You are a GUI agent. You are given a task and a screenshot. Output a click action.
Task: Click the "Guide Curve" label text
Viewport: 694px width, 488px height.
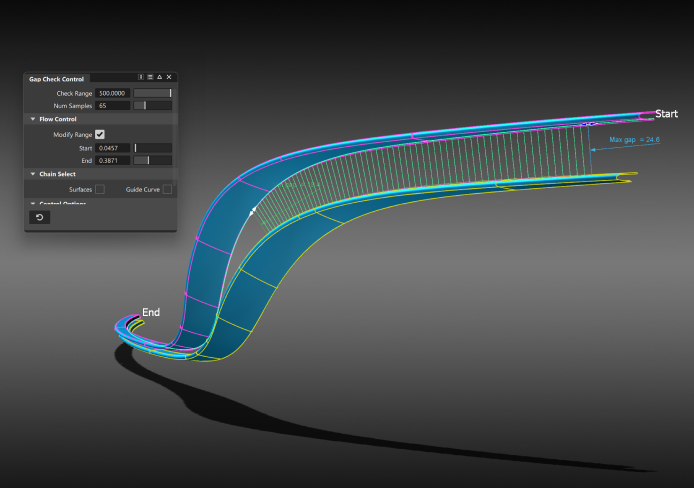click(143, 189)
